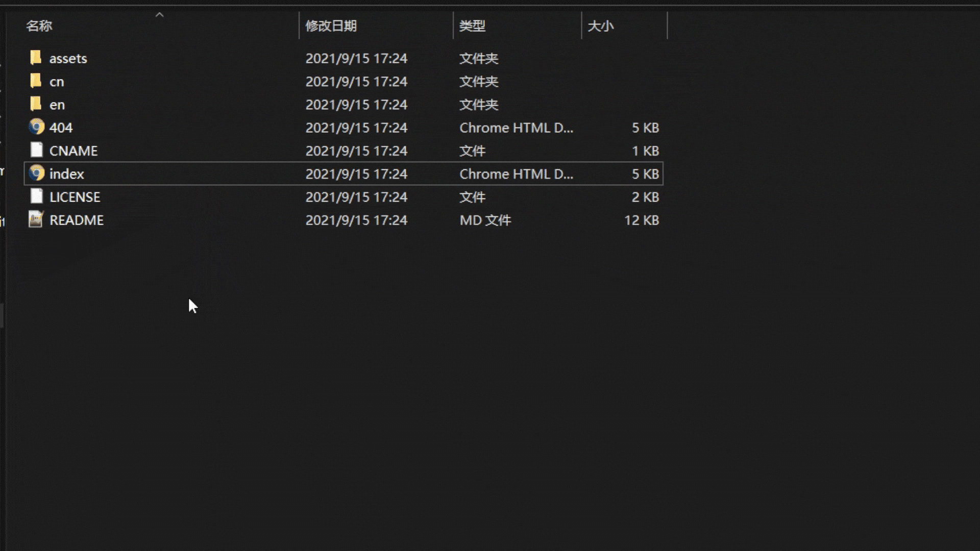
Task: Select the README file name
Action: (77, 220)
